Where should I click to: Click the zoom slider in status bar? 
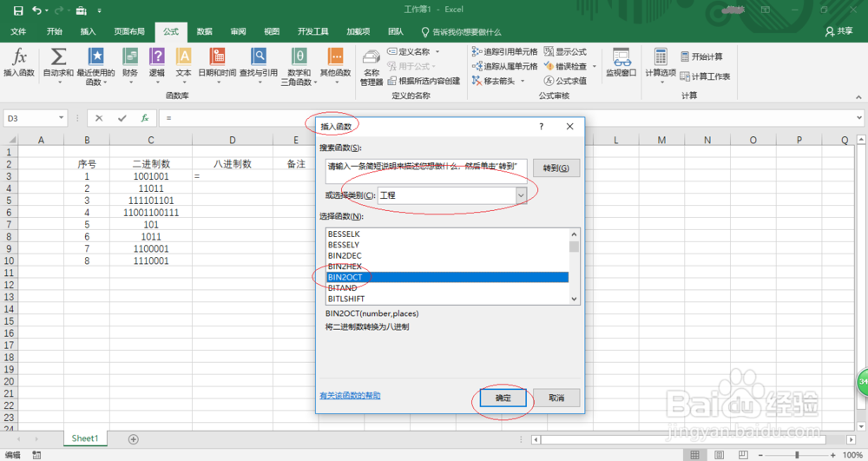click(x=797, y=455)
